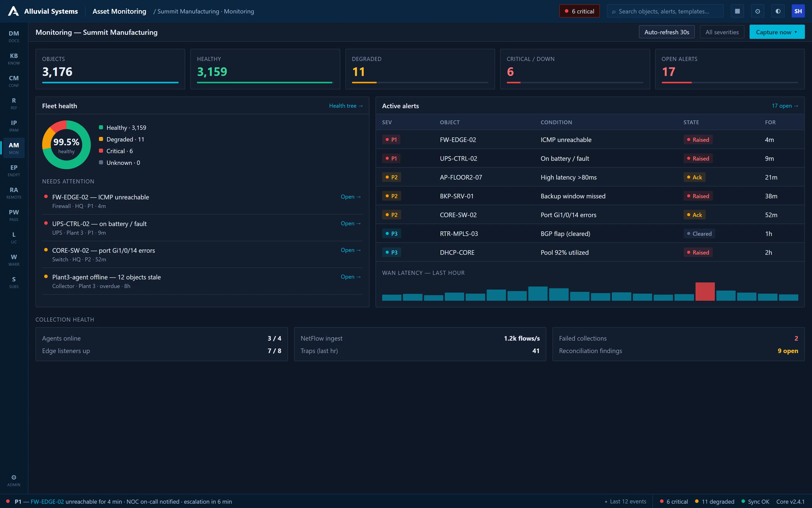The image size is (812, 508).
Task: Open PW Pass sidebar module
Action: pos(14,215)
